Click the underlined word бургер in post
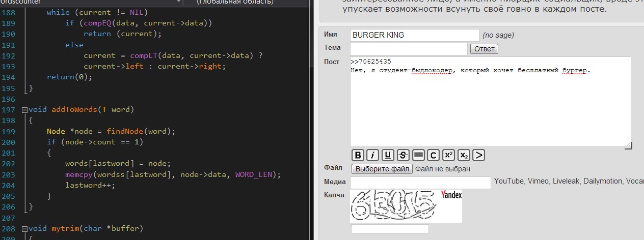This screenshot has width=644, height=240. coord(575,71)
